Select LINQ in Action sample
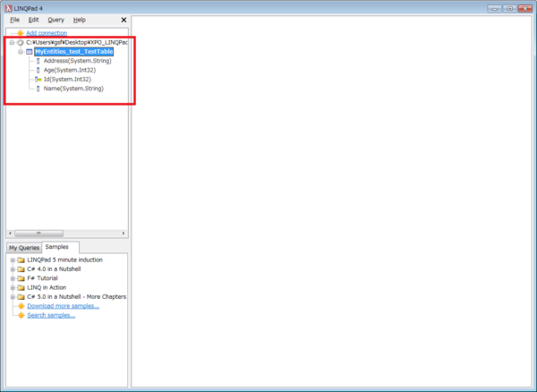Image resolution: width=537 pixels, height=392 pixels. click(47, 287)
